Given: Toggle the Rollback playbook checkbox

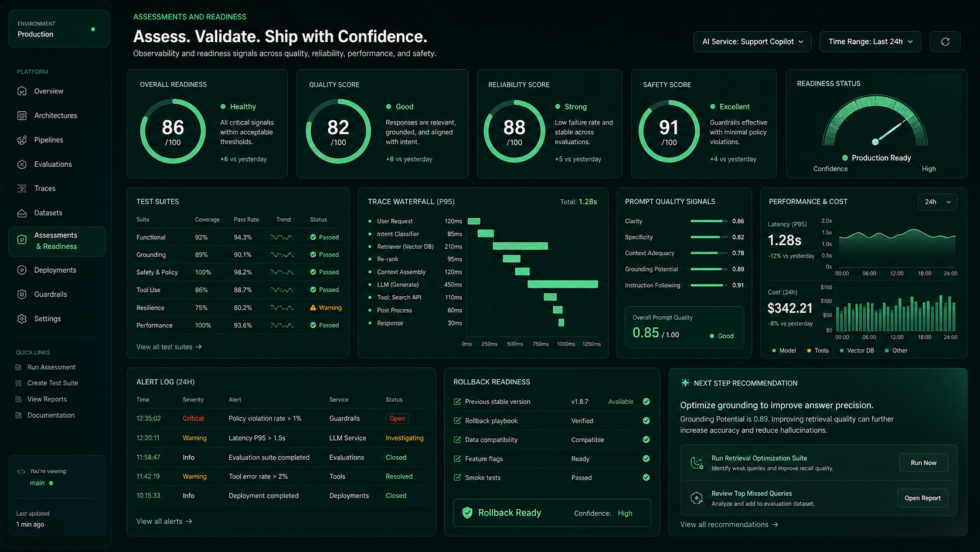Looking at the screenshot, I should pyautogui.click(x=457, y=421).
